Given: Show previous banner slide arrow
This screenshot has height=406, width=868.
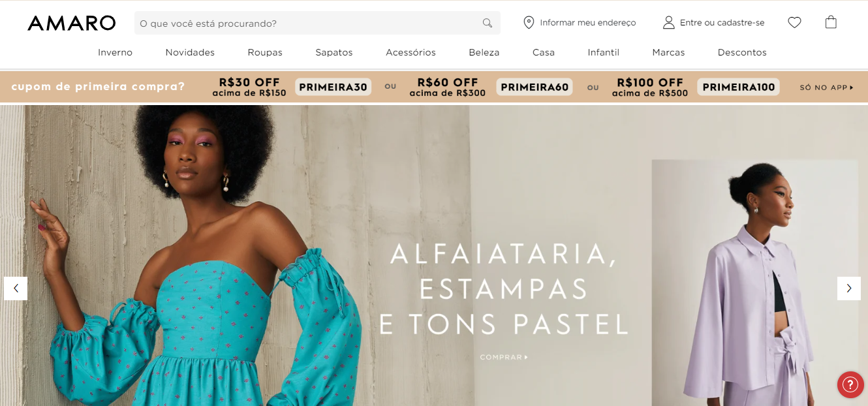Looking at the screenshot, I should [x=16, y=289].
